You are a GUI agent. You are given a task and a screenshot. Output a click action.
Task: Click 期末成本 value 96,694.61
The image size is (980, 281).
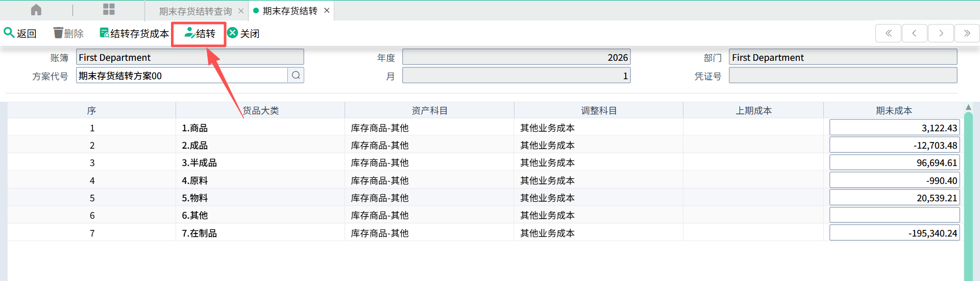(x=894, y=163)
